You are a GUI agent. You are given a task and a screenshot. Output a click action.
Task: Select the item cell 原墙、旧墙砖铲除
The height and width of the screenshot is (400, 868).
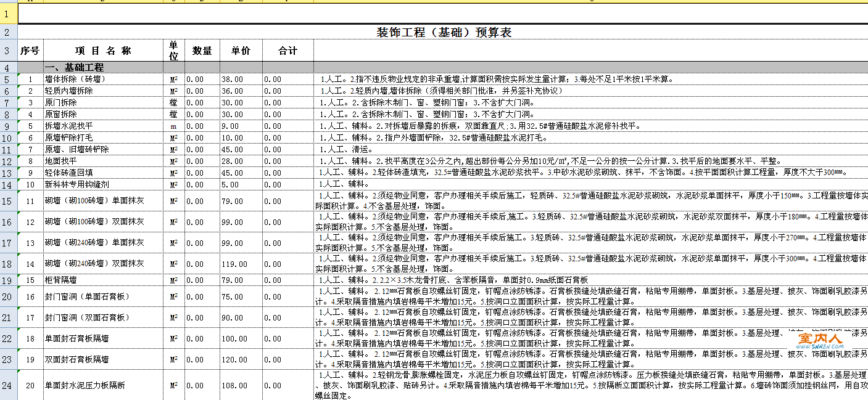click(103, 150)
